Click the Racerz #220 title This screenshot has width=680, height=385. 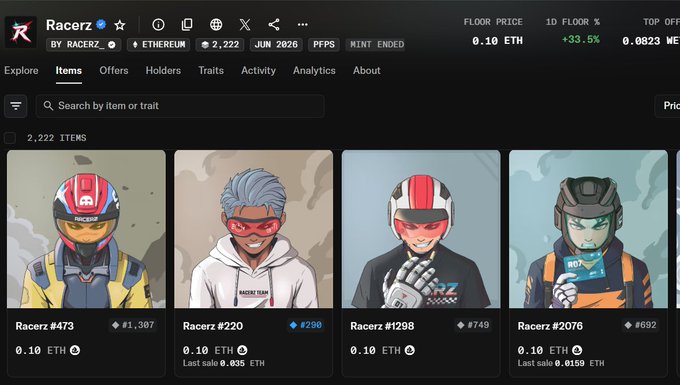[213, 326]
